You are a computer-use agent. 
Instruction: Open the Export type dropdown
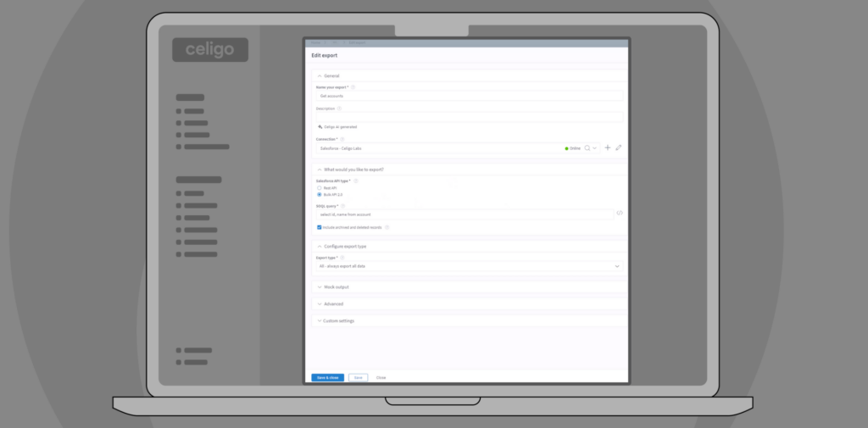pyautogui.click(x=469, y=266)
